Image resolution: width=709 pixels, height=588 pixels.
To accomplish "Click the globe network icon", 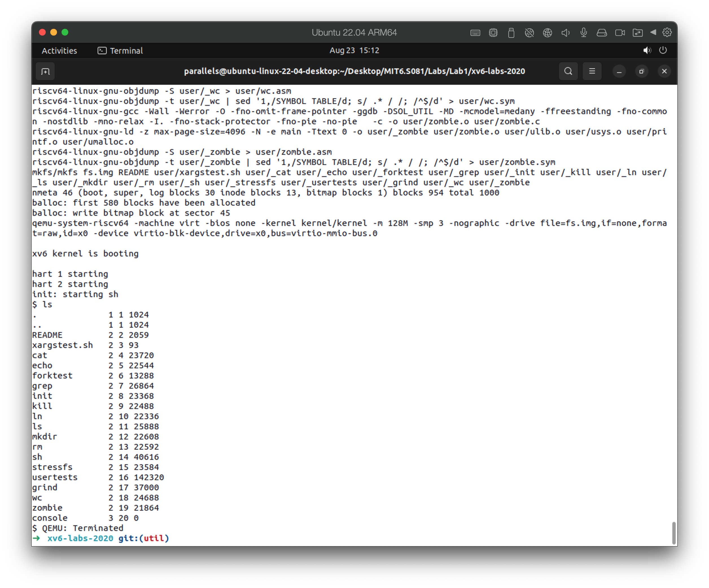I will coord(547,33).
